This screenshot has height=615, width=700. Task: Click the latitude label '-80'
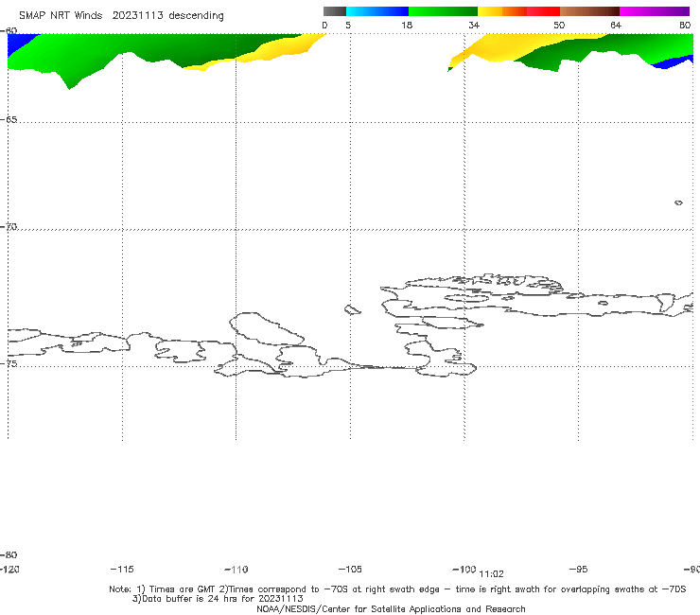9,555
